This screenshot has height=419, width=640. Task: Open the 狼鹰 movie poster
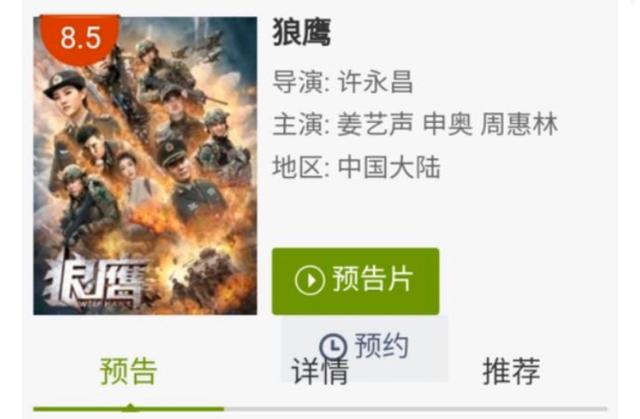(145, 166)
